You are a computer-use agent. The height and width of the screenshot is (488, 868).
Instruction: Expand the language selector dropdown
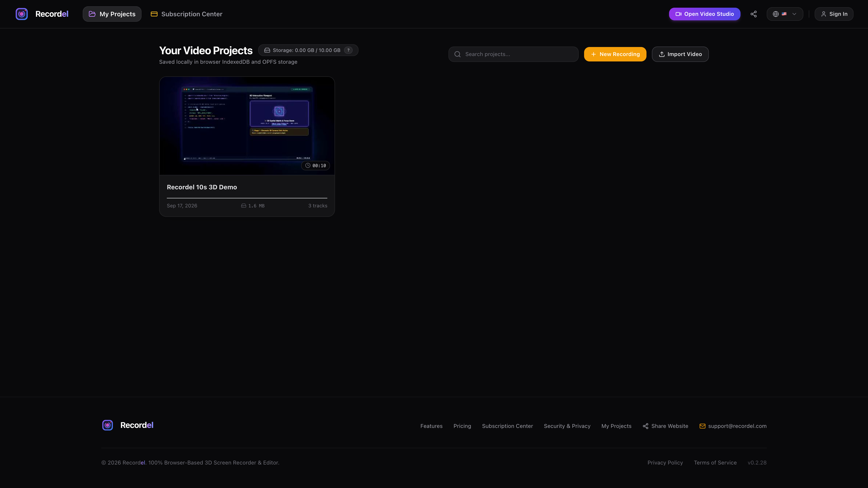785,14
